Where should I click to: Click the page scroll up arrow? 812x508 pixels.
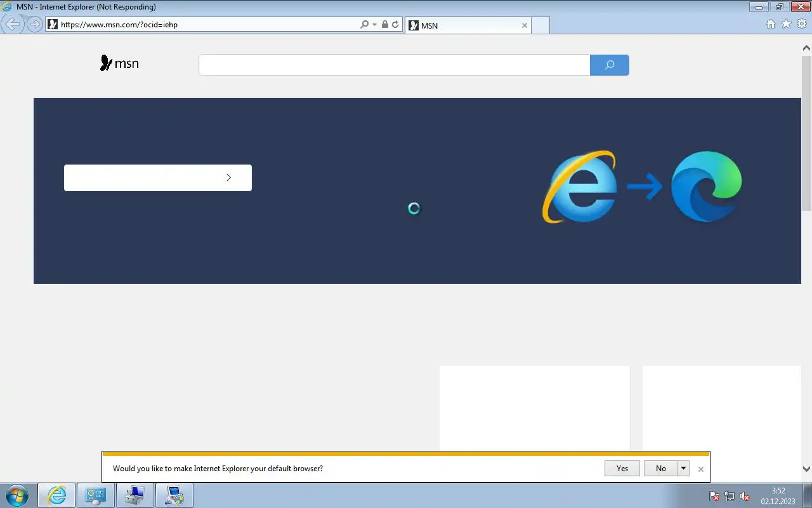[806, 48]
